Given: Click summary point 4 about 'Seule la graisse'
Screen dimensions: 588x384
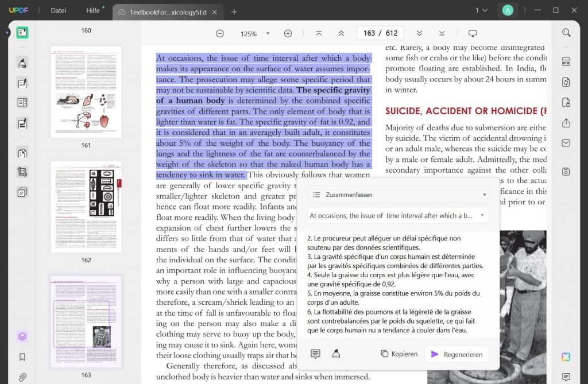Looking at the screenshot, I should coord(390,280).
